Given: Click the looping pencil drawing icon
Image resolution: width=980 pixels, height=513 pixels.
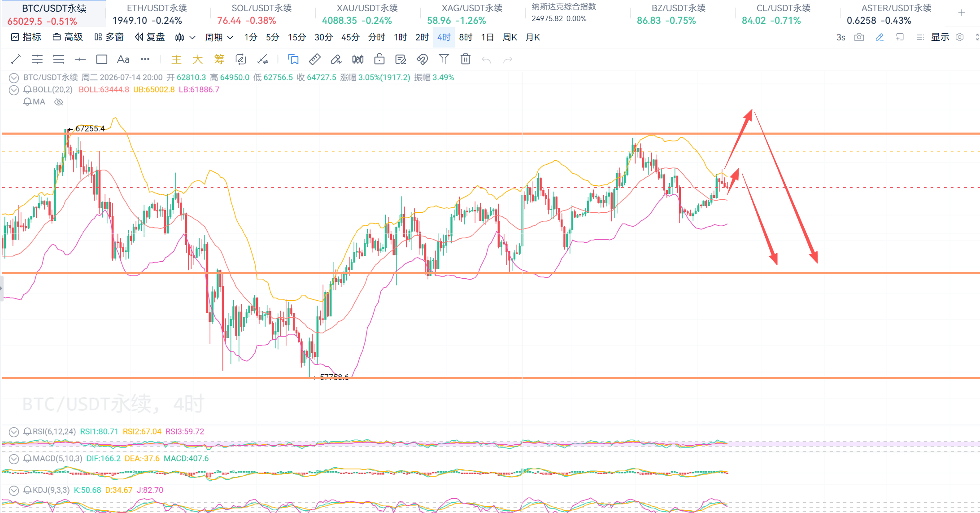Looking at the screenshot, I should pyautogui.click(x=241, y=59).
